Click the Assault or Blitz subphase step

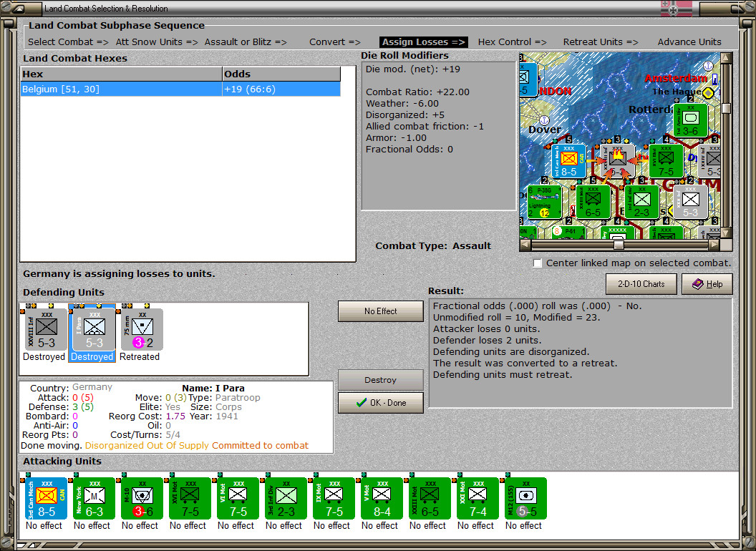click(x=246, y=42)
